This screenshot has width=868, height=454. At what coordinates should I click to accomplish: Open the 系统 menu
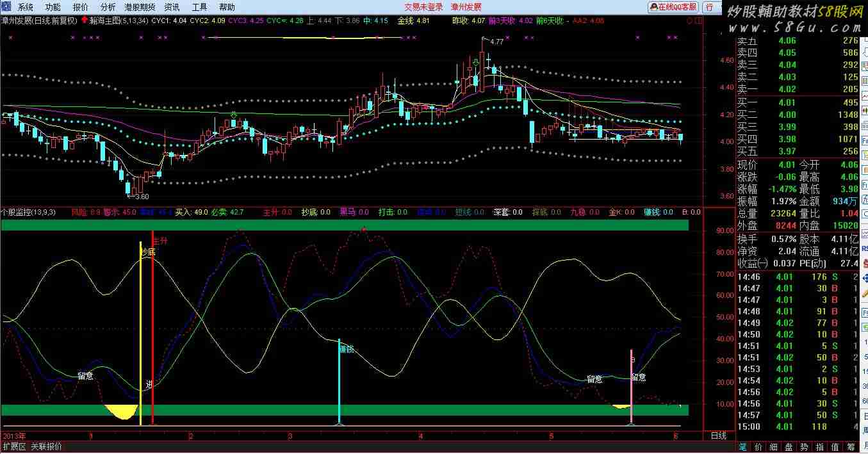[26, 8]
